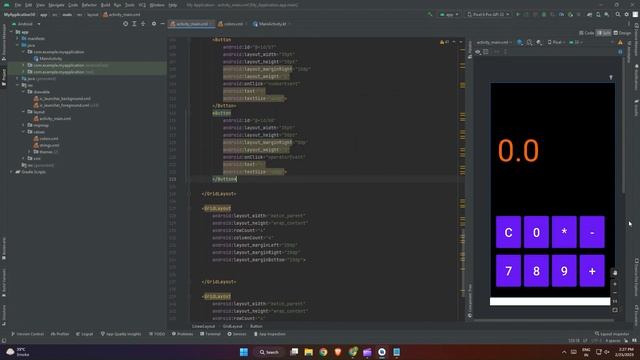Click the GridLayout breadcrumb at editor bottom
Viewport: 640px width, 360px height.
[x=232, y=326]
